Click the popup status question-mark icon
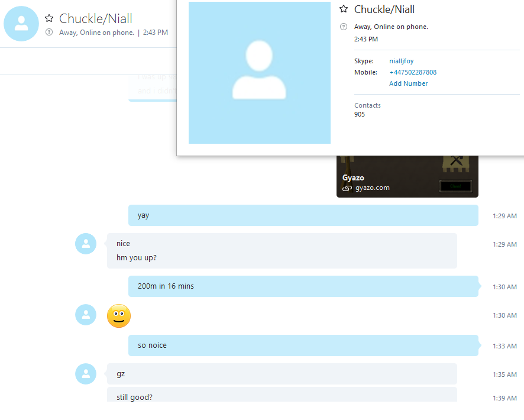The height and width of the screenshot is (420, 524). [344, 27]
